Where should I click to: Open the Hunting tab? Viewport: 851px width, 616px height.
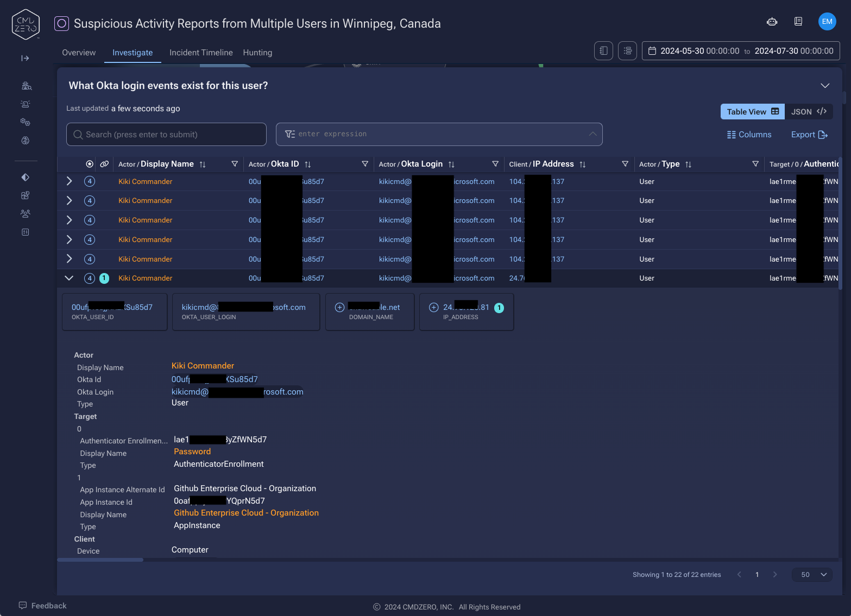coord(257,53)
